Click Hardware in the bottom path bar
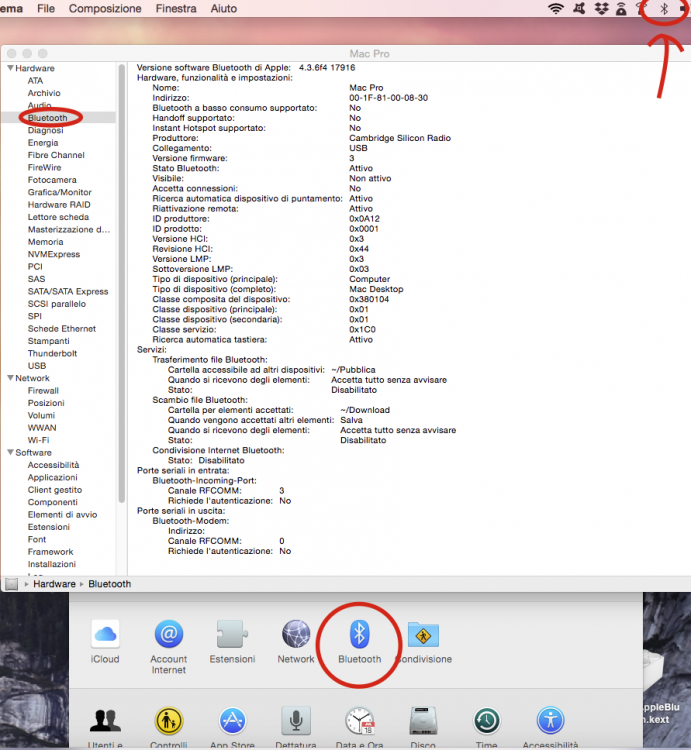The width and height of the screenshot is (691, 750). (55, 584)
